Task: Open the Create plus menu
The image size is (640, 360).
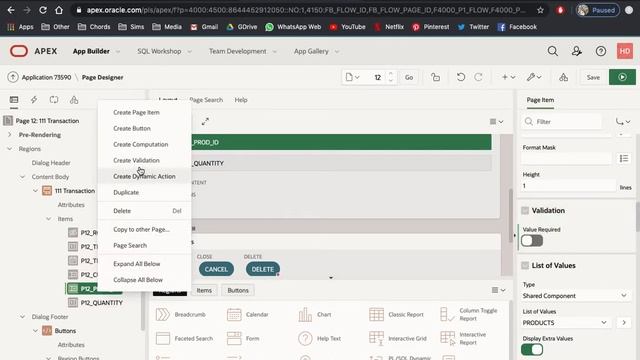Action: tap(508, 77)
